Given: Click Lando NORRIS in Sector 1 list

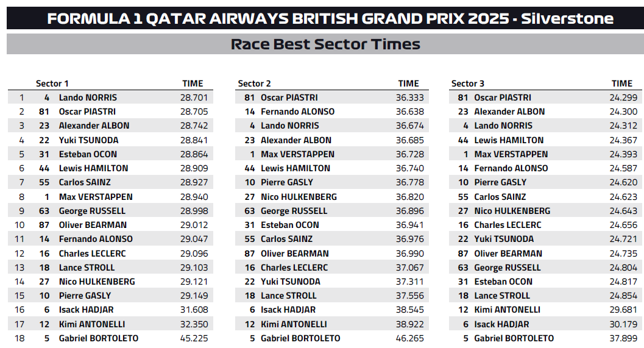Looking at the screenshot, I should (88, 98).
